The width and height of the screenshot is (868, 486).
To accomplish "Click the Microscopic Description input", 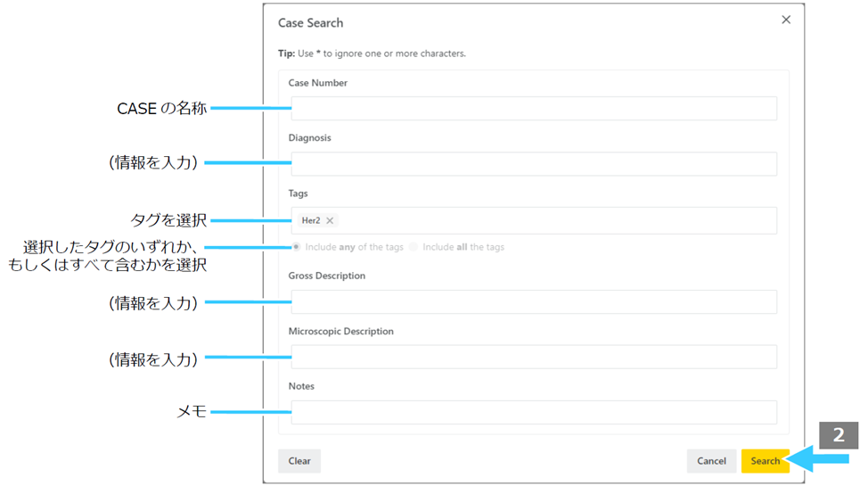I will pos(534,357).
